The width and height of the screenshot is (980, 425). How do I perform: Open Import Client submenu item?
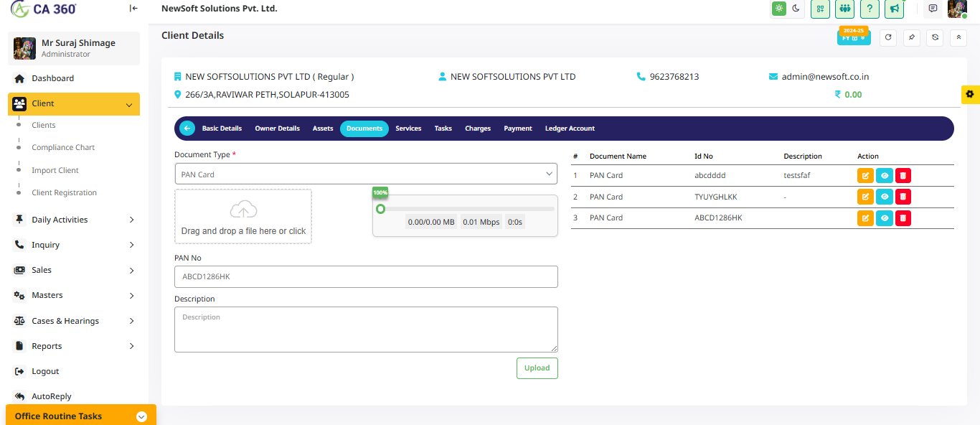(x=55, y=170)
